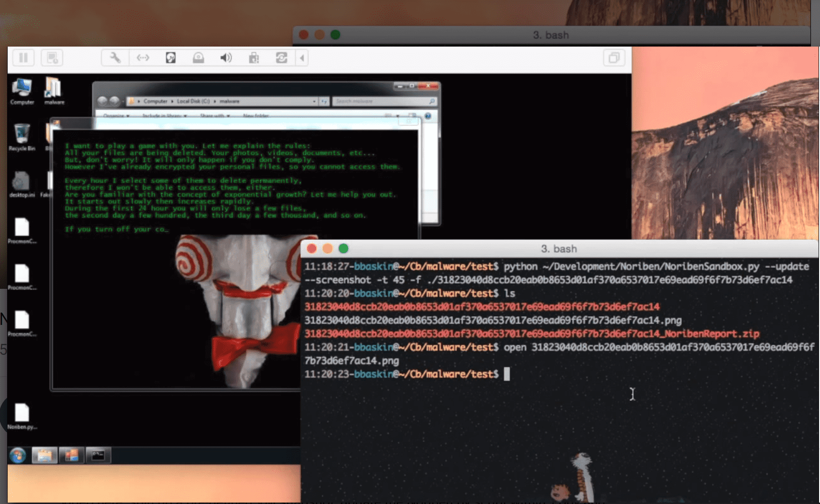Click the Explorer address bar refresh button

(x=324, y=101)
